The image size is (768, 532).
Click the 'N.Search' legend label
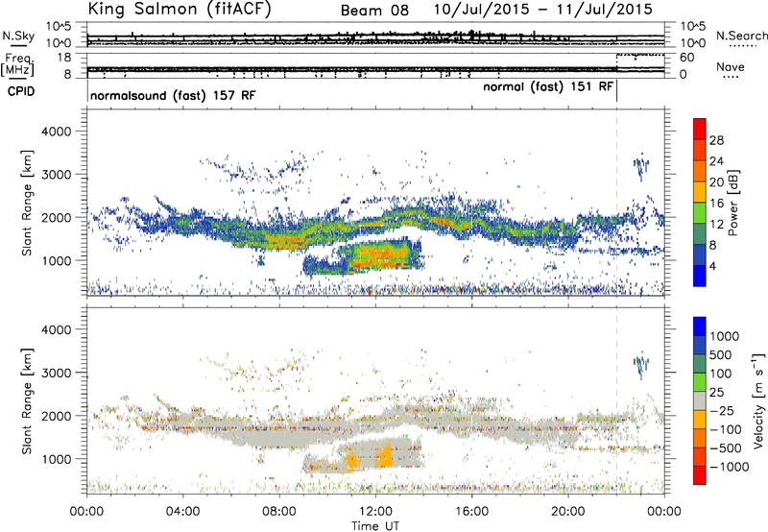[x=741, y=36]
